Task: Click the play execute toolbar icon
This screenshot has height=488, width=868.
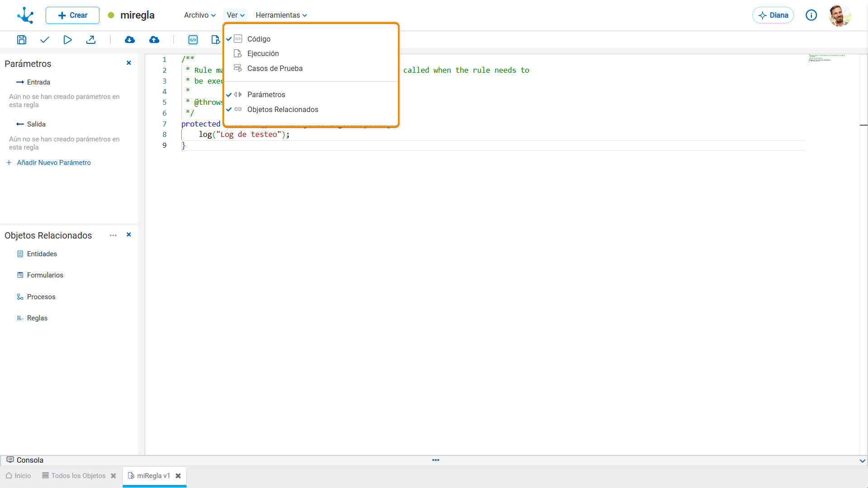Action: [x=67, y=40]
